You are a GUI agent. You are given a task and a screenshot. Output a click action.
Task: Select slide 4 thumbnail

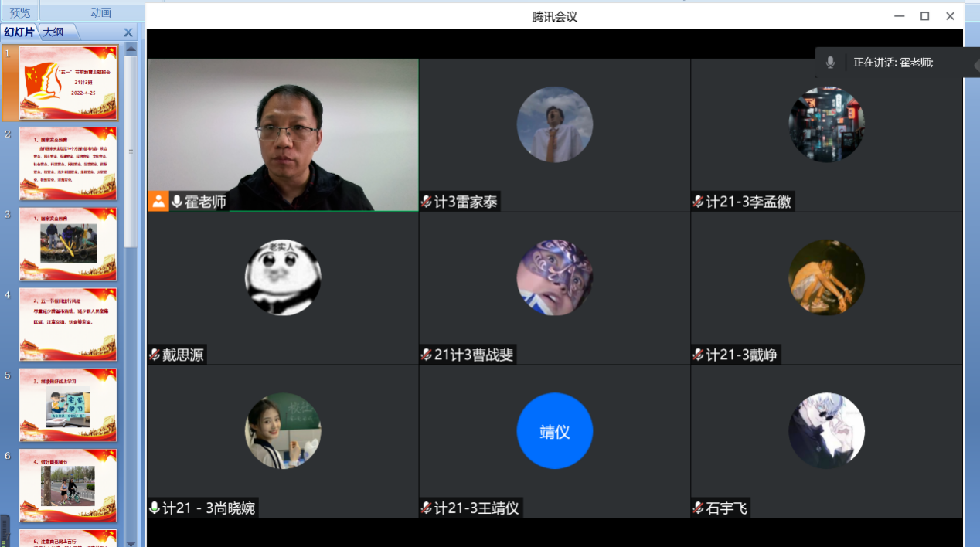(68, 324)
